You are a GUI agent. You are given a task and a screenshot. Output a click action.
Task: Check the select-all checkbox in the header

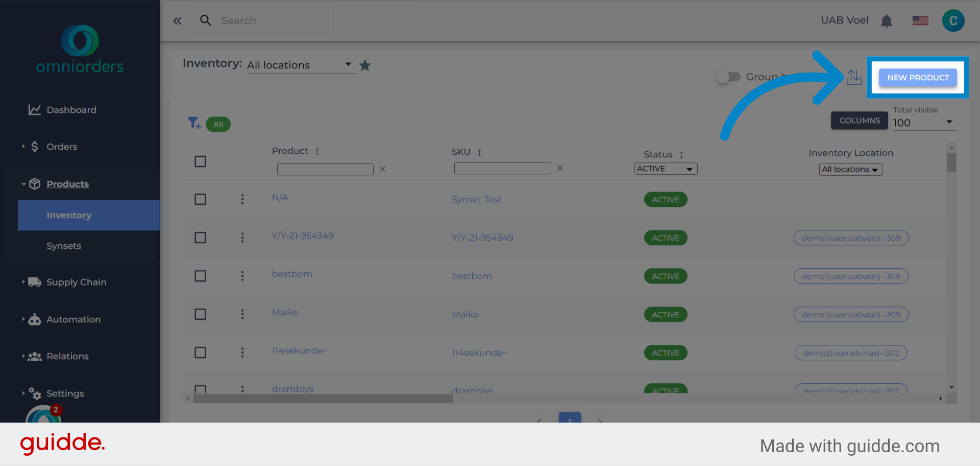point(200,161)
